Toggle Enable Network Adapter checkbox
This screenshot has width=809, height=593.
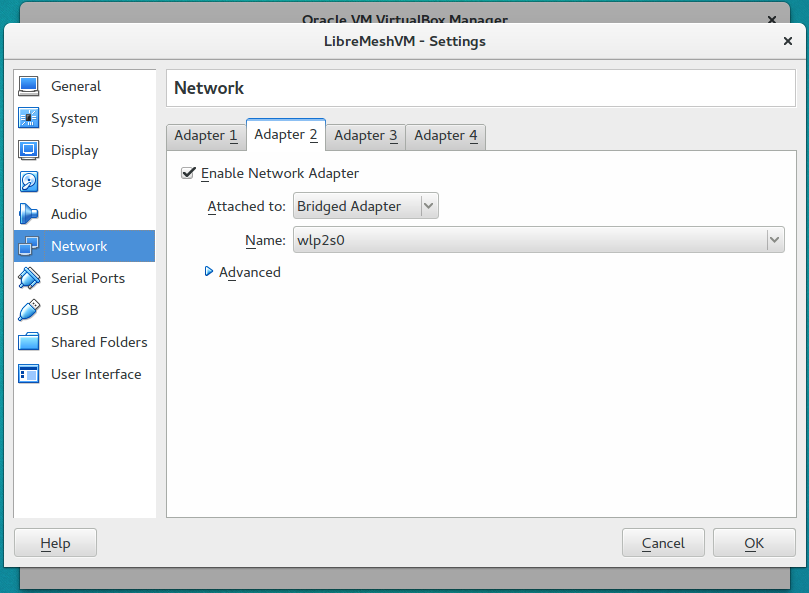click(188, 173)
